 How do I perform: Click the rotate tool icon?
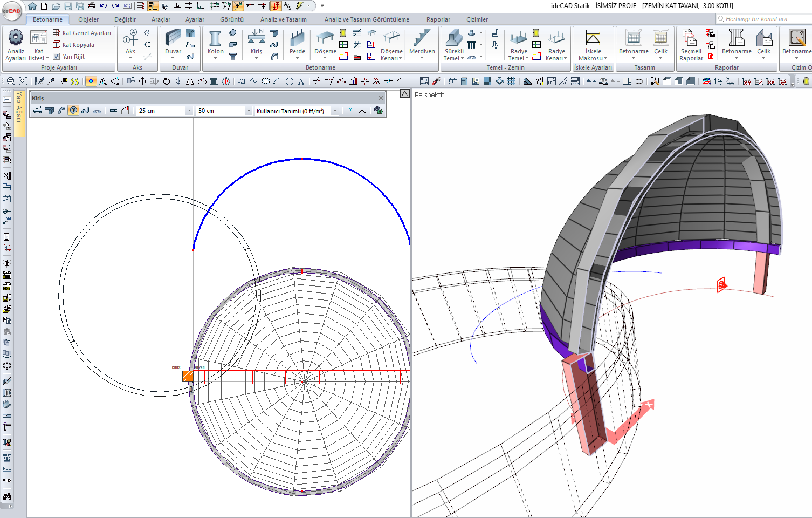click(x=166, y=81)
